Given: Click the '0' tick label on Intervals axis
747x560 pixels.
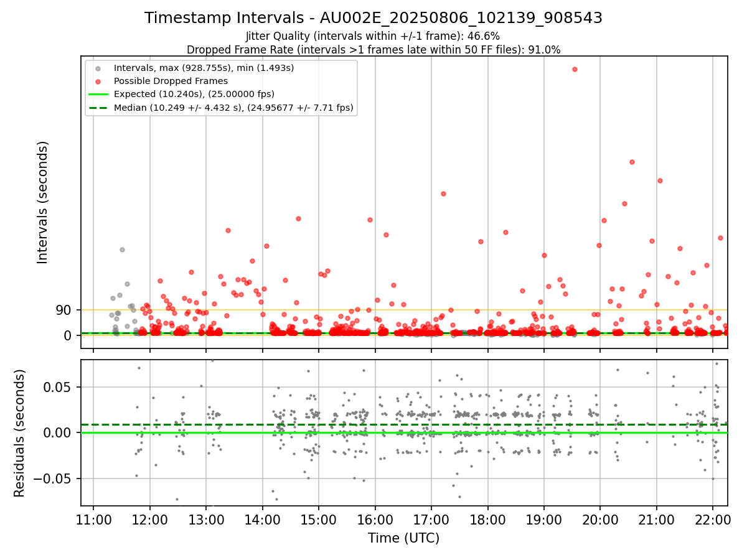Looking at the screenshot, I should point(68,335).
